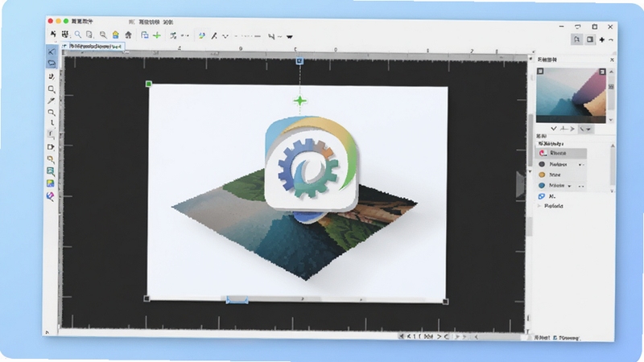This screenshot has height=362, width=644.
Task: Select the hand pan tool in the left toolbox
Action: pyautogui.click(x=51, y=76)
